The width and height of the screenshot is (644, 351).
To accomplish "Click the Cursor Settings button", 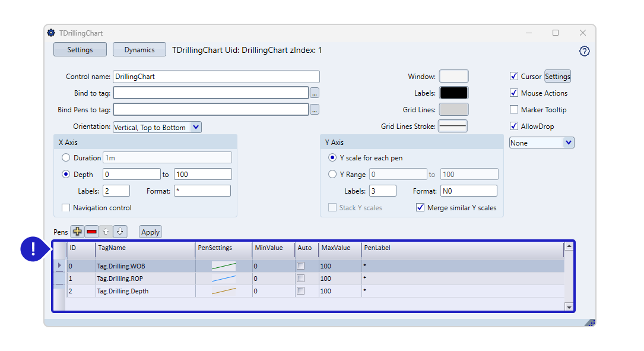I will pyautogui.click(x=557, y=77).
